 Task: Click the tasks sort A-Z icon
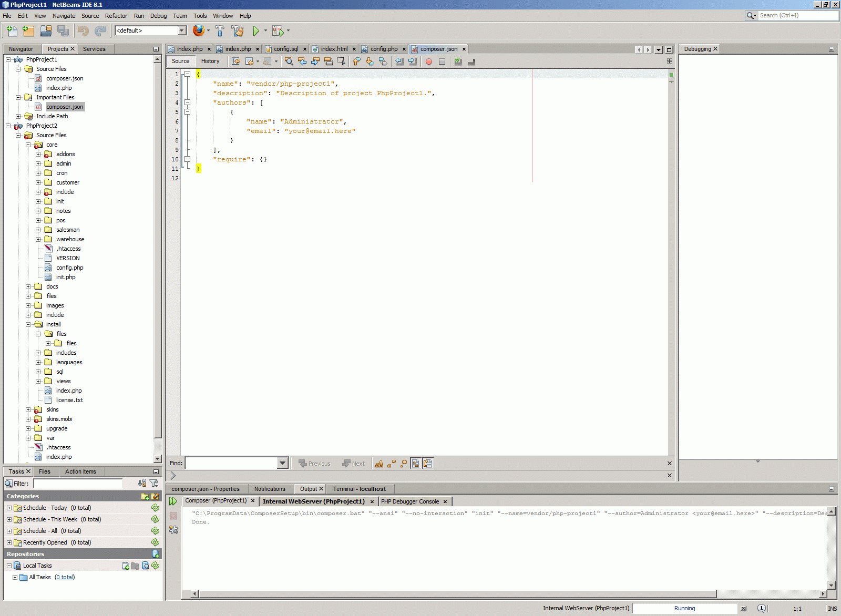click(142, 483)
